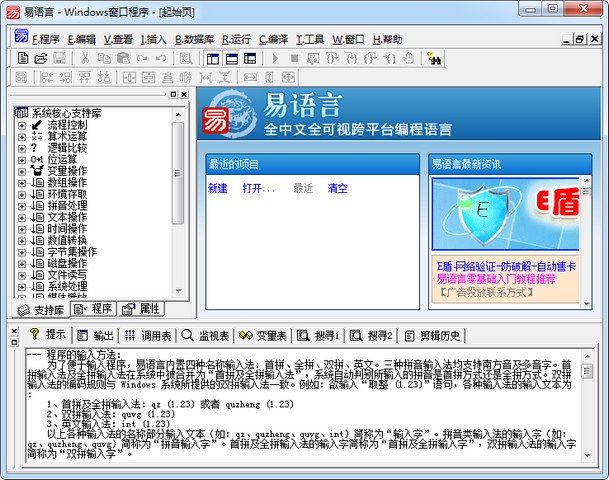Click the first form-layout toolbar icon
The width and height of the screenshot is (609, 480).
(x=21, y=77)
